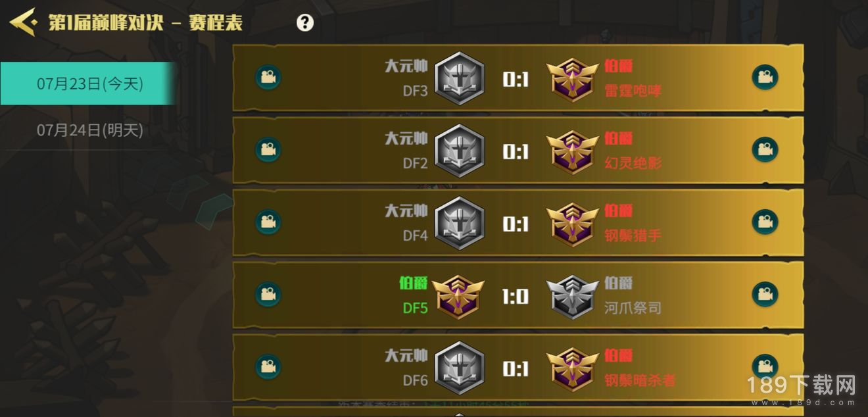Watch left replay camera for DF6 match

(x=268, y=367)
